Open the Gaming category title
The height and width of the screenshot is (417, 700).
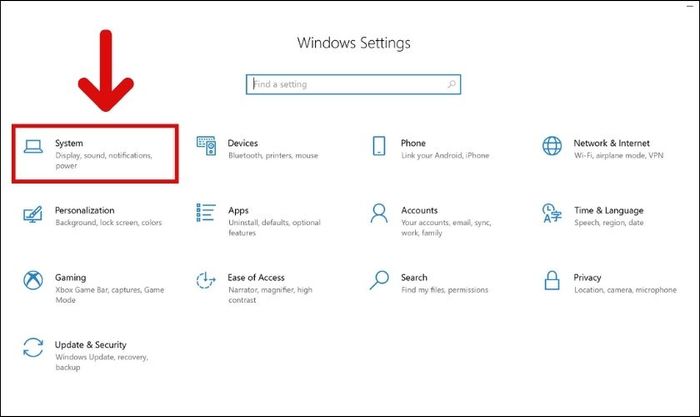[71, 278]
